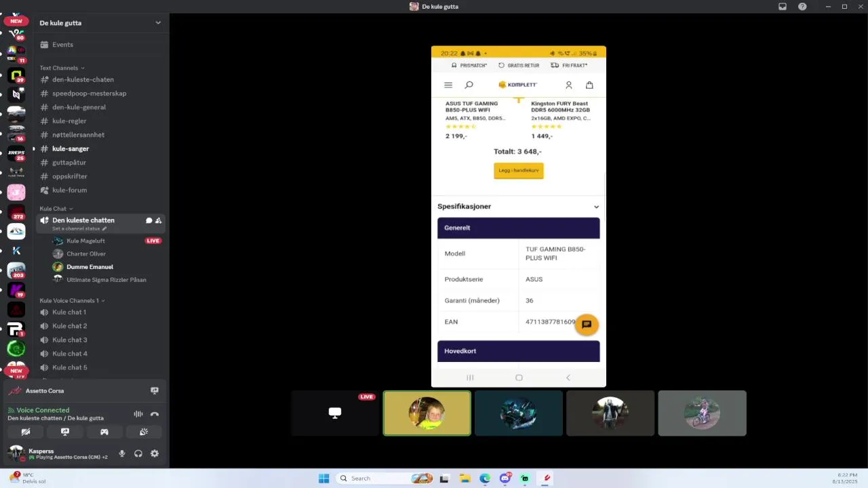Image resolution: width=868 pixels, height=488 pixels.
Task: Toggle noise suppression waveform icon
Action: pyautogui.click(x=138, y=414)
